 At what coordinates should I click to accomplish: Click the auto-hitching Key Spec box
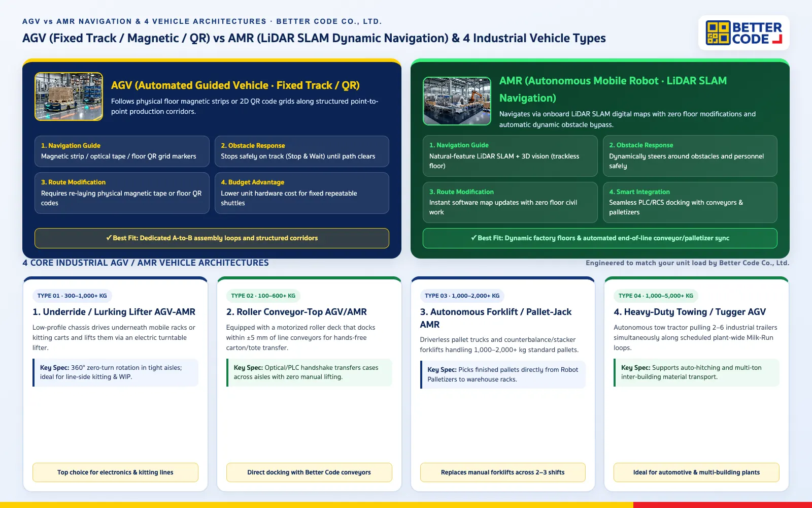[696, 372]
